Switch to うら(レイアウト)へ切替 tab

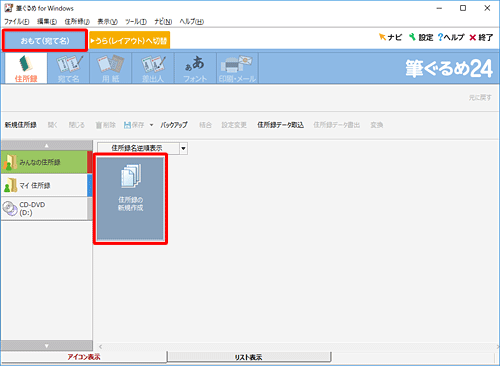coord(130,41)
